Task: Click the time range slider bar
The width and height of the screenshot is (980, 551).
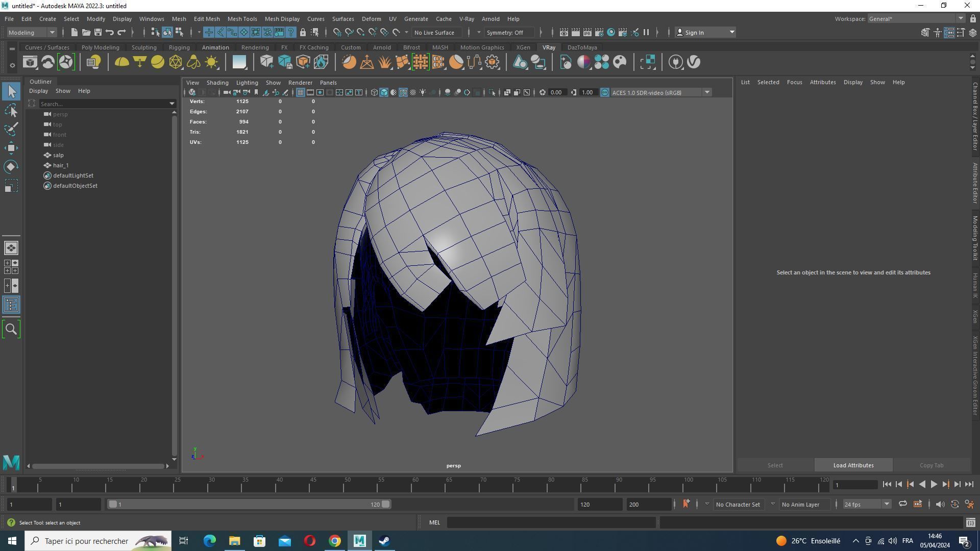Action: (x=250, y=505)
